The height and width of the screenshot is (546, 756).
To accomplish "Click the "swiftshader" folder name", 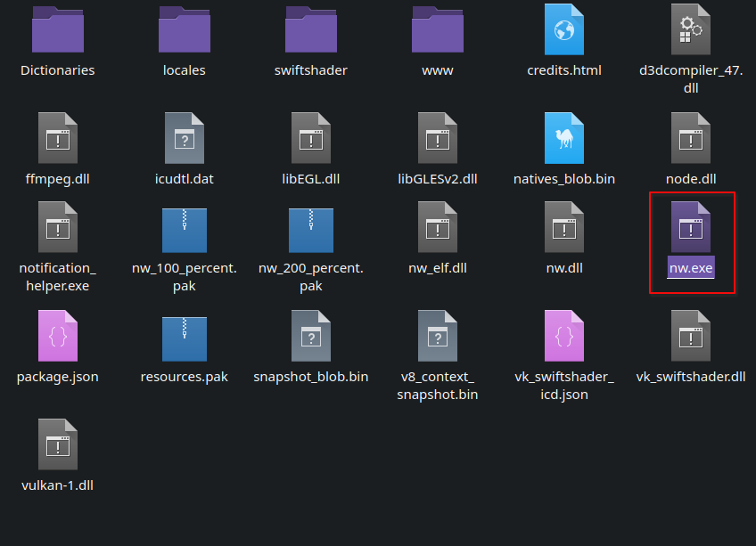I will pyautogui.click(x=311, y=70).
